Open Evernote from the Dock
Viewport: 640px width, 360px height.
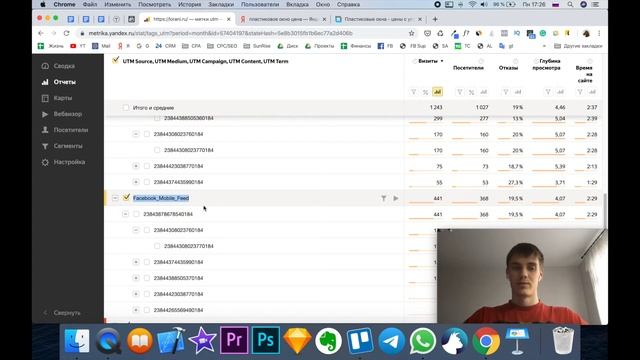pyautogui.click(x=328, y=341)
